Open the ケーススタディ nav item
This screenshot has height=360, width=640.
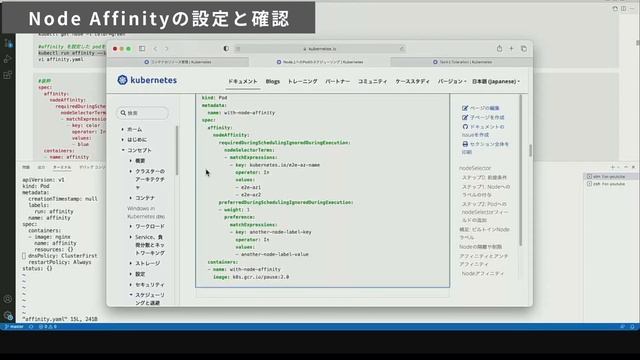point(412,81)
